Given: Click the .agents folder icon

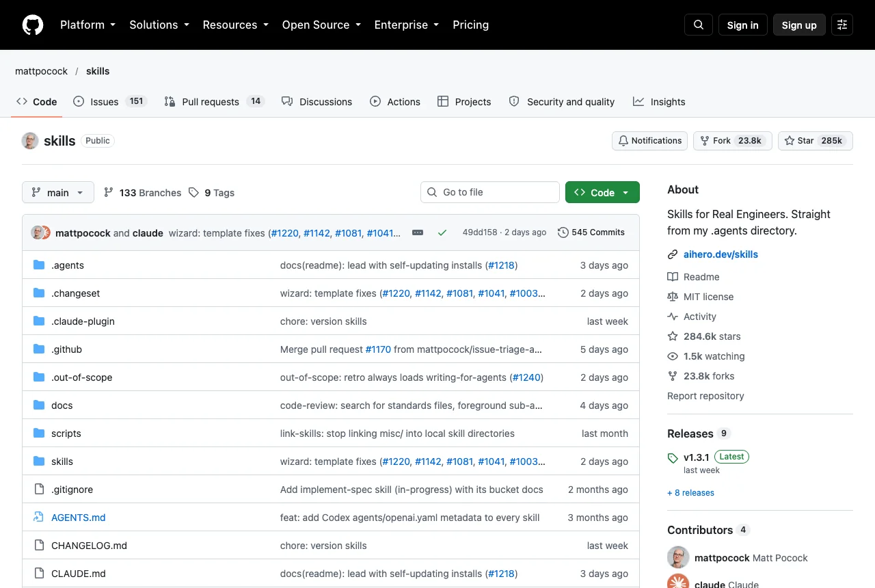Looking at the screenshot, I should pos(39,265).
